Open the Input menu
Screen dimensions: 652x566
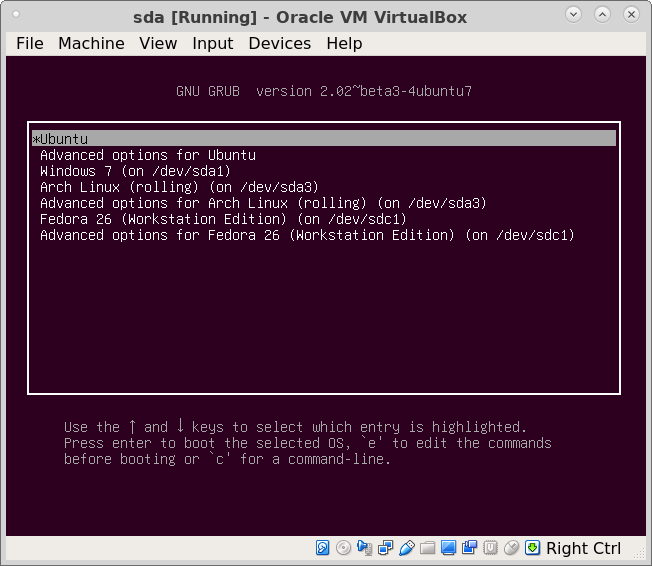[212, 43]
